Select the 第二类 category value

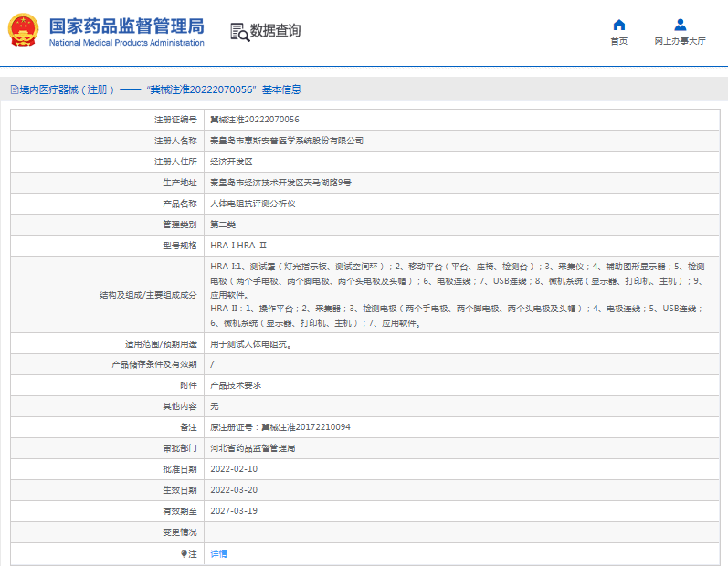(223, 225)
